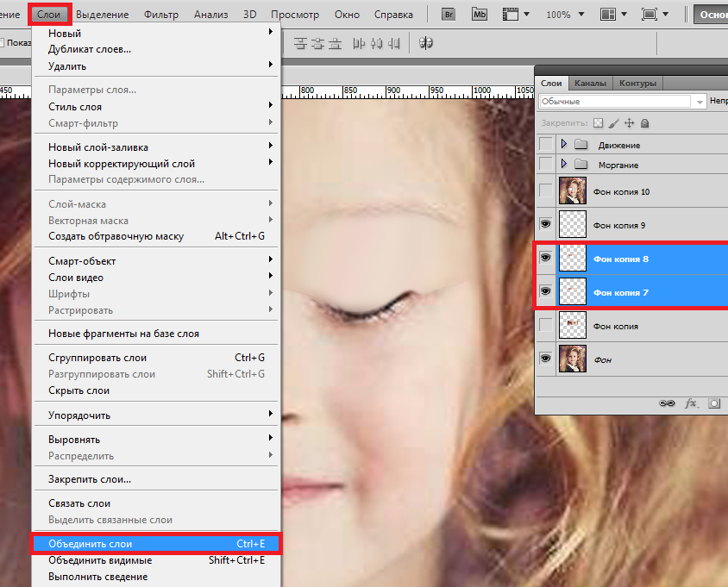Screen dimensions: 728x587
Task: Switch to the Контуры tab
Action: point(637,83)
